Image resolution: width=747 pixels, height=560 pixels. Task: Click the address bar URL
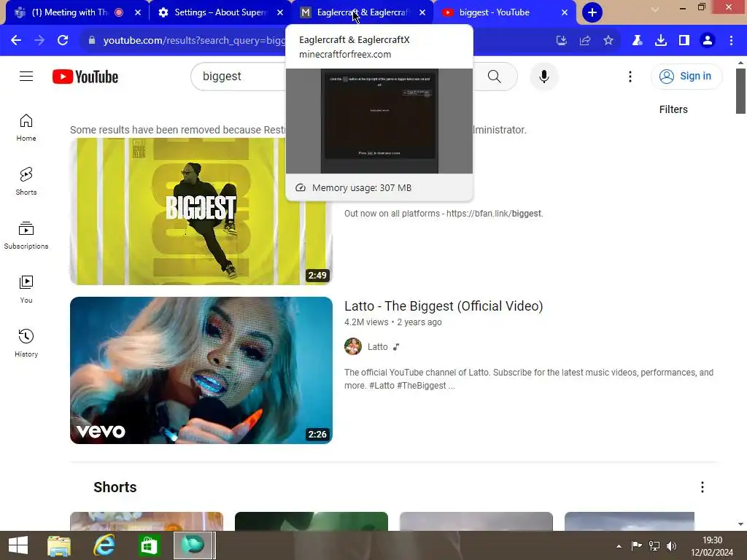194,41
